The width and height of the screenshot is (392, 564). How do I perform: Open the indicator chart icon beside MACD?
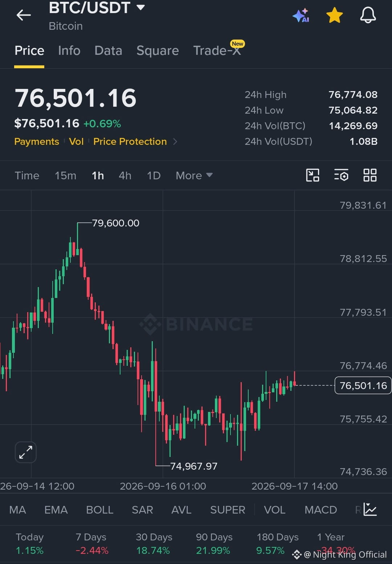pyautogui.click(x=370, y=510)
